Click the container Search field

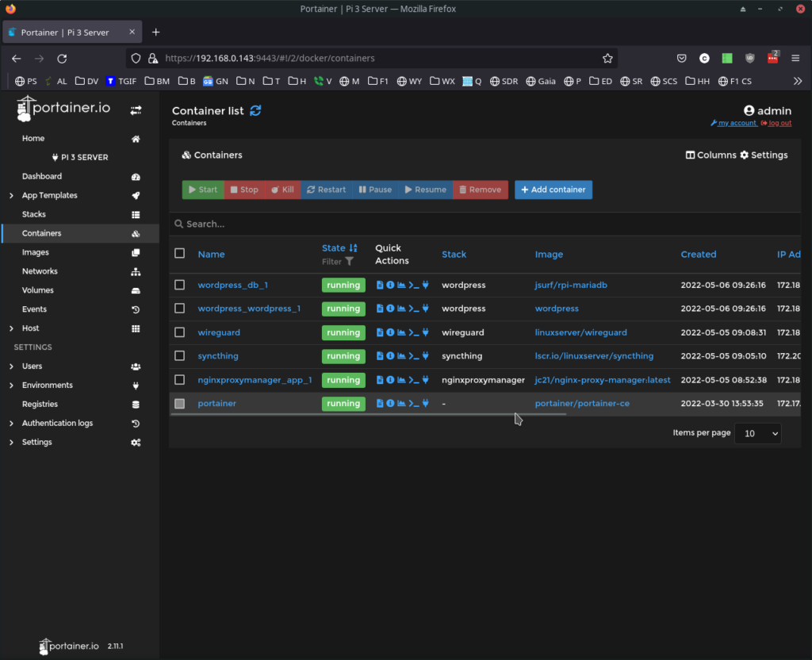coord(485,224)
